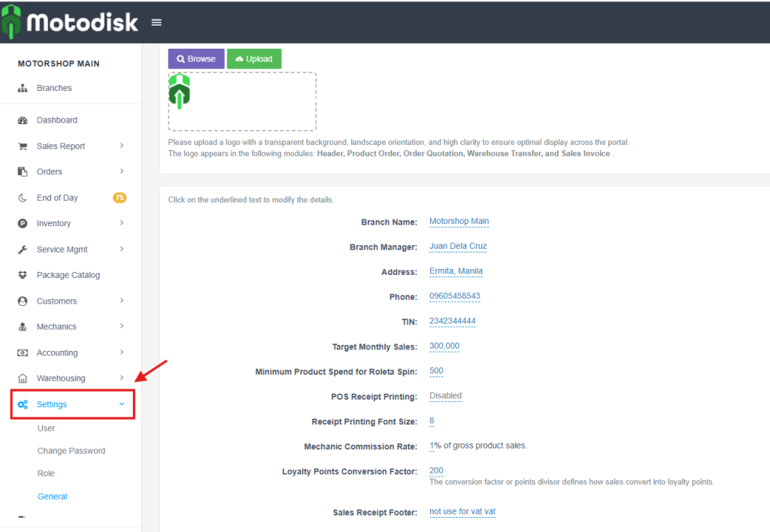The width and height of the screenshot is (770, 532).
Task: Edit the Branch Name Motorshop Main link
Action: [x=459, y=222]
